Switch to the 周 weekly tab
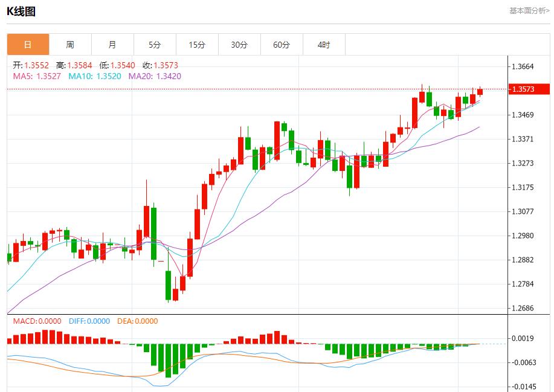 click(70, 45)
